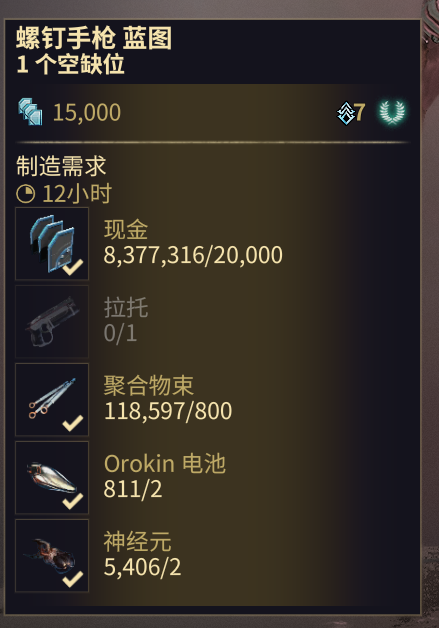Click the checkmark on the 现金 tile
Image resolution: width=439 pixels, height=628 pixels.
pyautogui.click(x=73, y=267)
